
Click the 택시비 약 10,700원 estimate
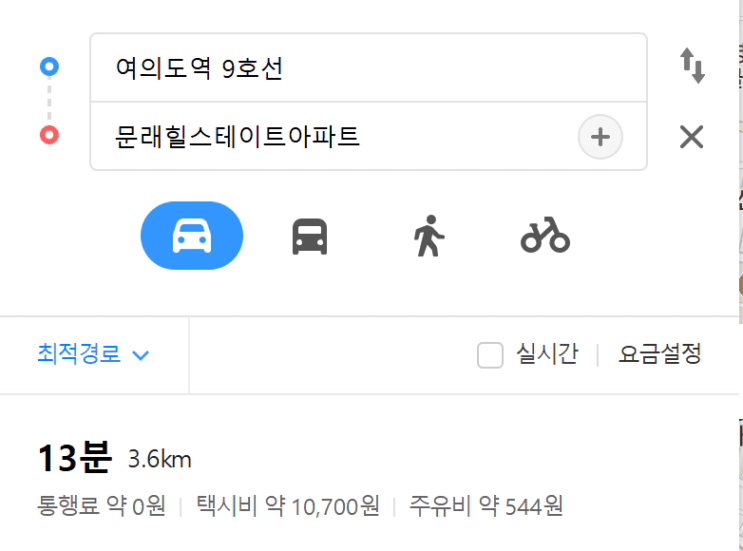(x=288, y=506)
